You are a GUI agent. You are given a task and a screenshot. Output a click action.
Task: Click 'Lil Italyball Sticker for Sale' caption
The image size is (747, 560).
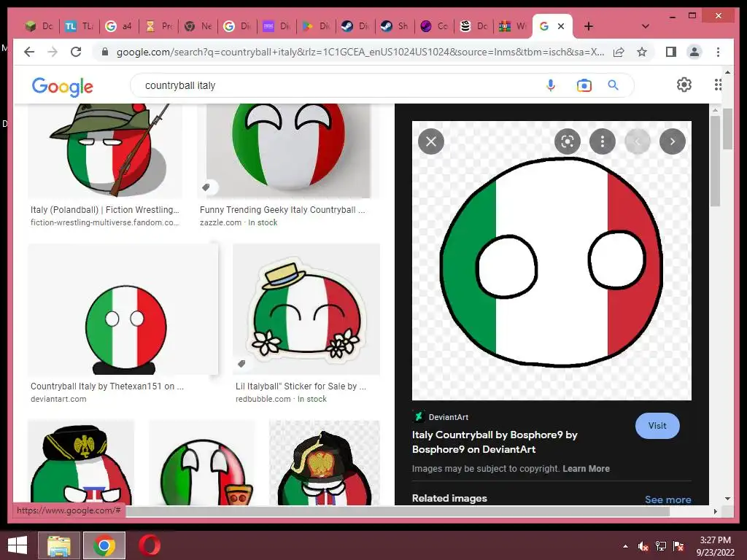301,386
